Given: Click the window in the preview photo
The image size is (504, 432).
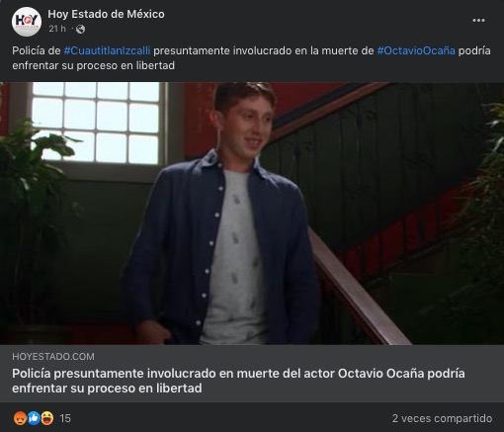Looking at the screenshot, I should tap(96, 123).
